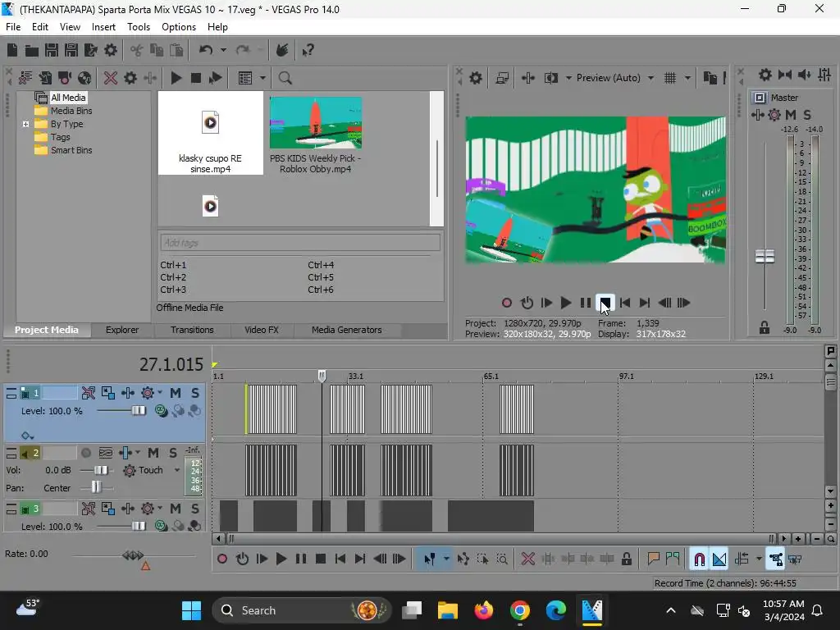Screen dimensions: 840x630
Task: Open a project with the Open folder icon
Action: [32, 50]
